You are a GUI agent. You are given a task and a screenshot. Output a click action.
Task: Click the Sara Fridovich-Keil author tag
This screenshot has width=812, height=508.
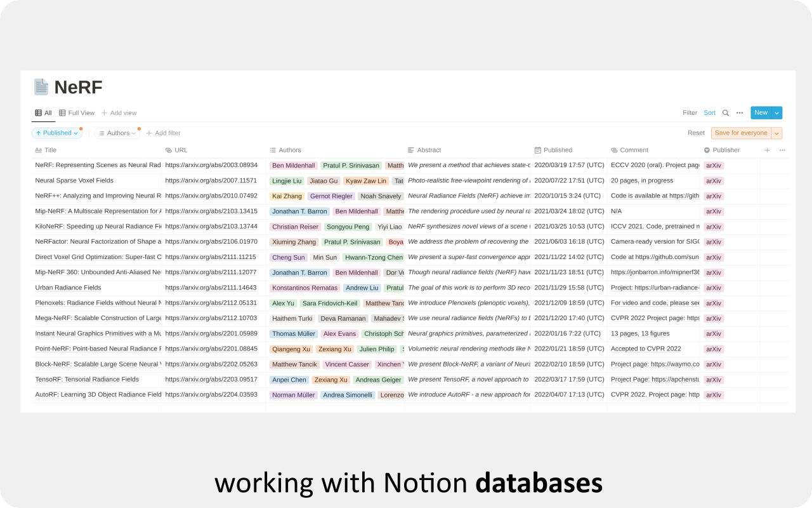coord(329,304)
